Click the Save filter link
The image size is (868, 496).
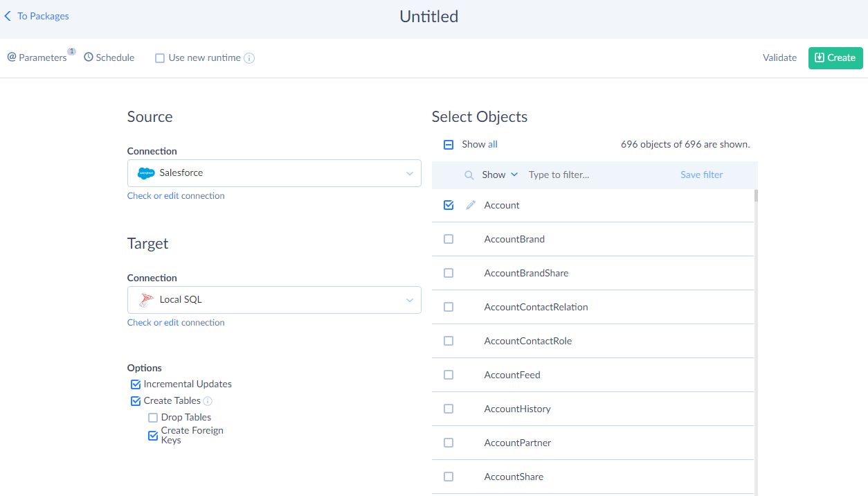[701, 175]
